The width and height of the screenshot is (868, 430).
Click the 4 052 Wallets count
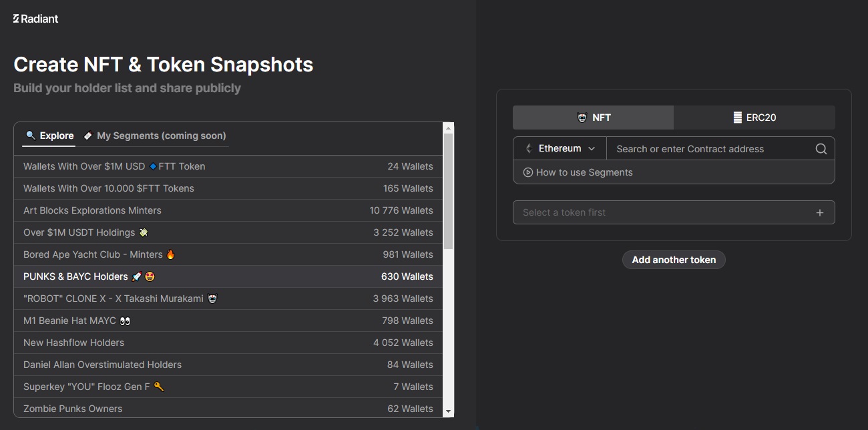[403, 343]
